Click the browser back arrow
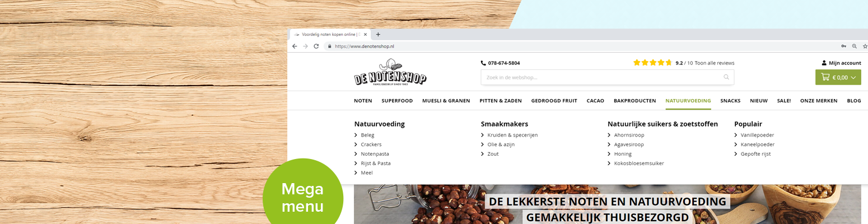868x224 pixels. click(295, 46)
